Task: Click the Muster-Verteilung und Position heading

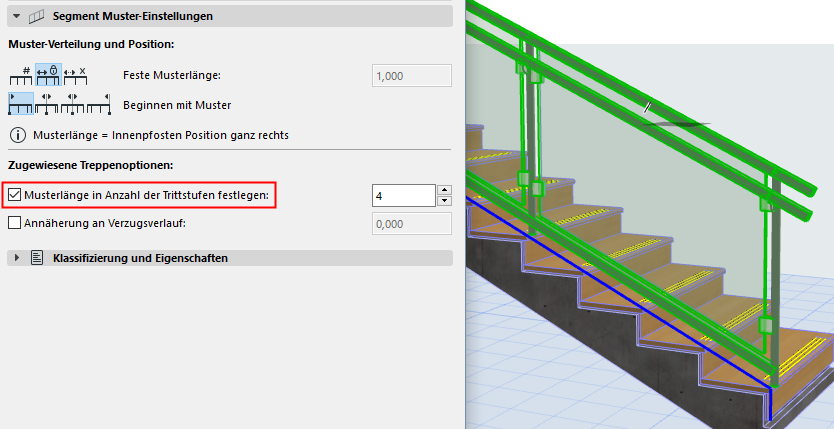Action: click(91, 45)
